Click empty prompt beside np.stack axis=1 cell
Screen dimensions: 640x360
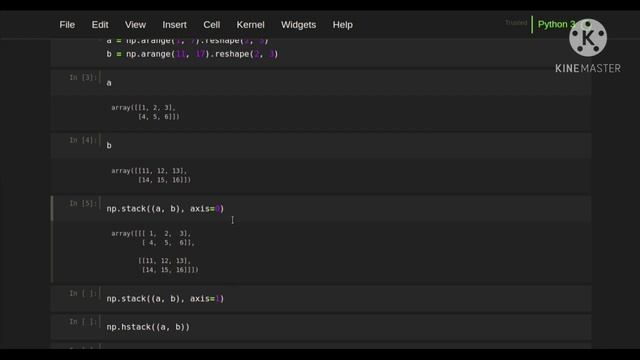pos(83,293)
